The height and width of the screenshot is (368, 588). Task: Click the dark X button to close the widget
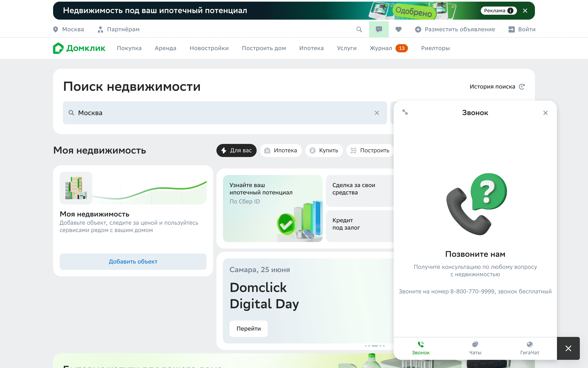(x=568, y=348)
